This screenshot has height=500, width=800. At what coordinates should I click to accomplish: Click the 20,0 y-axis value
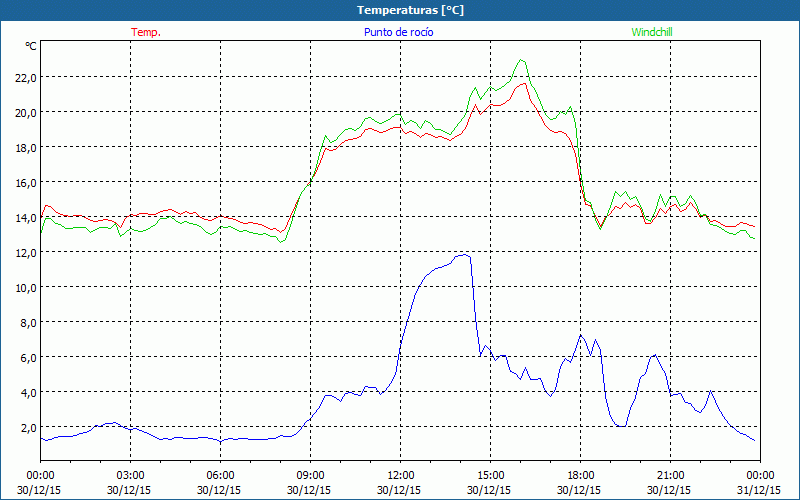coord(25,113)
